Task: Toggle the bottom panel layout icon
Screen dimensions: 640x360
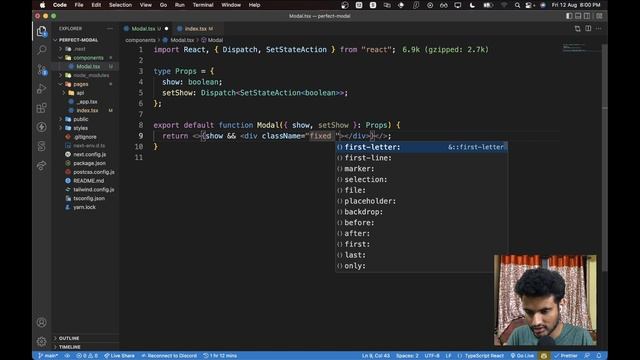Action: pyautogui.click(x=578, y=16)
